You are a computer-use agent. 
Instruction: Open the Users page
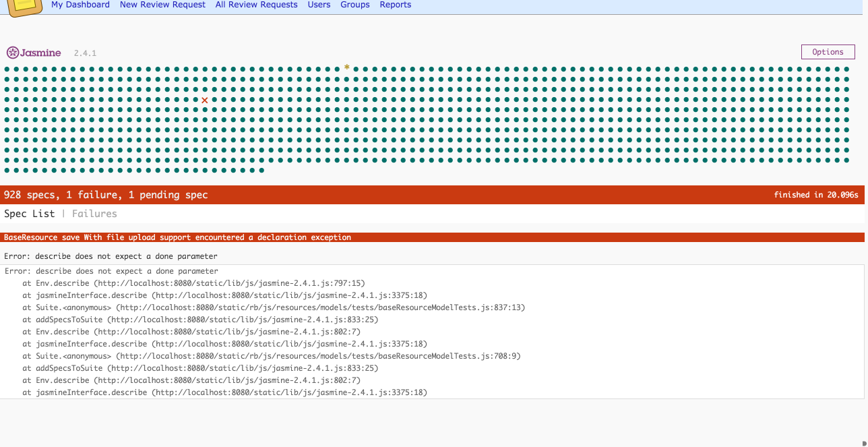(319, 5)
